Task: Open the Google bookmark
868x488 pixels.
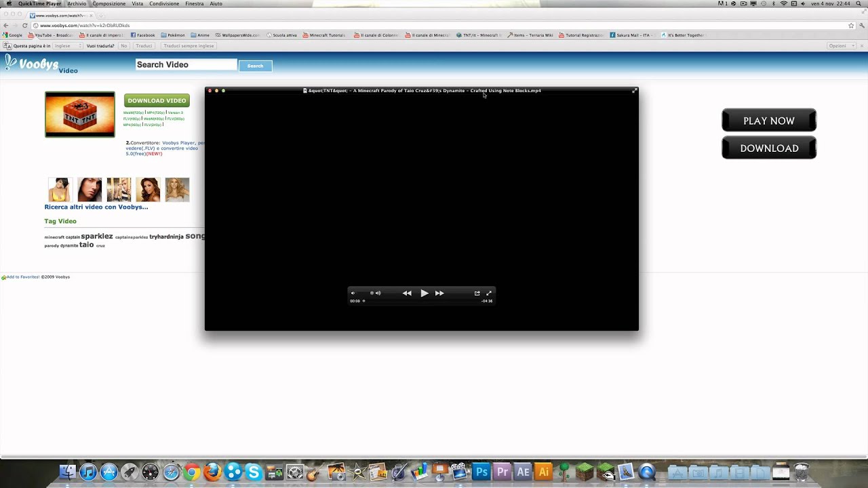Action: pyautogui.click(x=12, y=35)
